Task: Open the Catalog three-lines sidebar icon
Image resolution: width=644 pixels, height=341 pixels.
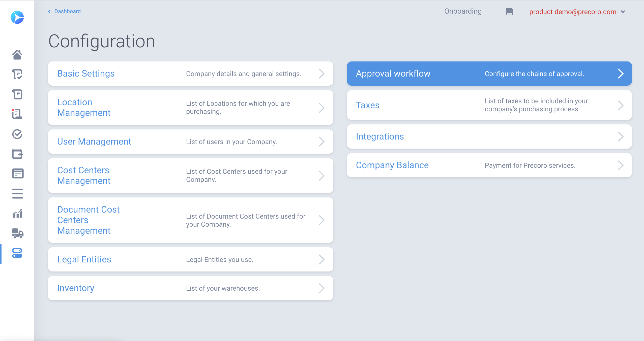Action: pos(17,193)
